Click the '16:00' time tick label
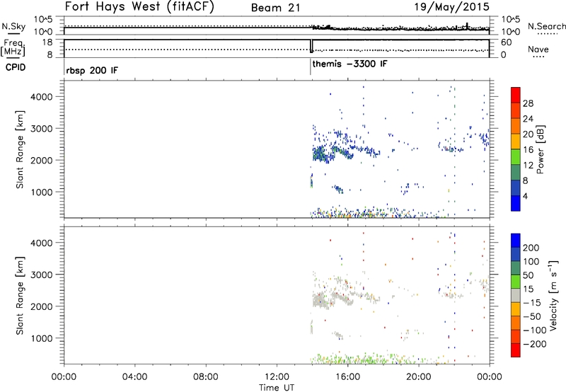Viewport: 566px width, 392px height. [x=347, y=377]
